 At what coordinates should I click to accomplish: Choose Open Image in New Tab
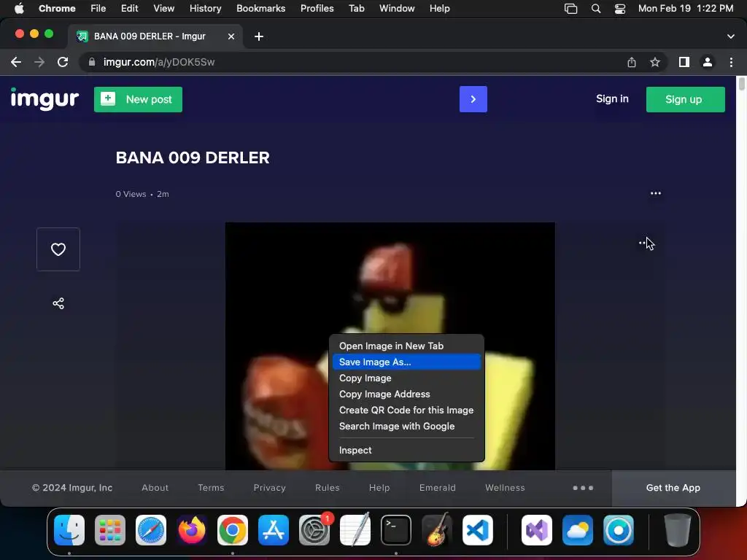click(x=406, y=346)
